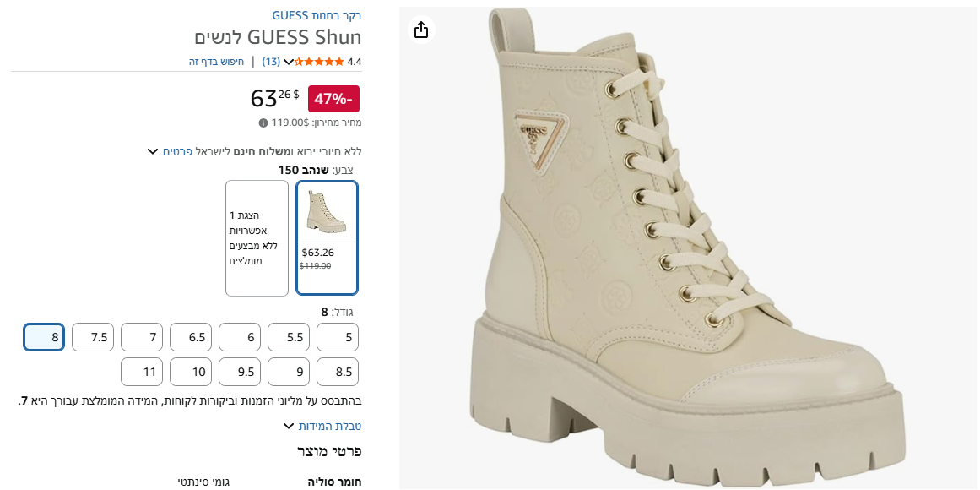Choose size 9
This screenshot has width=980, height=490.
click(x=289, y=372)
